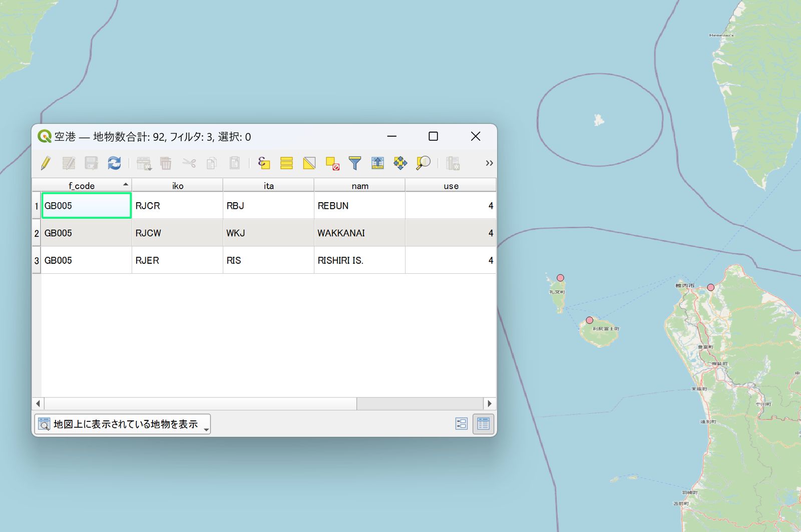Select row number 3 header
The image size is (801, 532).
point(37,260)
